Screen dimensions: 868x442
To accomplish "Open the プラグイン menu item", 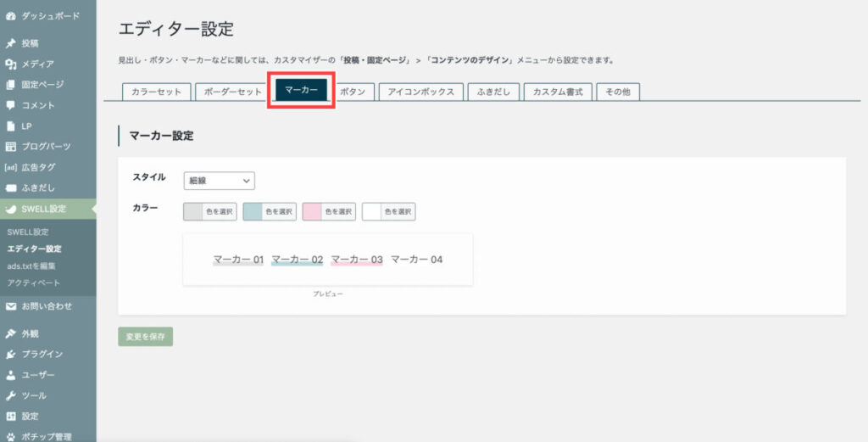I will click(x=48, y=355).
